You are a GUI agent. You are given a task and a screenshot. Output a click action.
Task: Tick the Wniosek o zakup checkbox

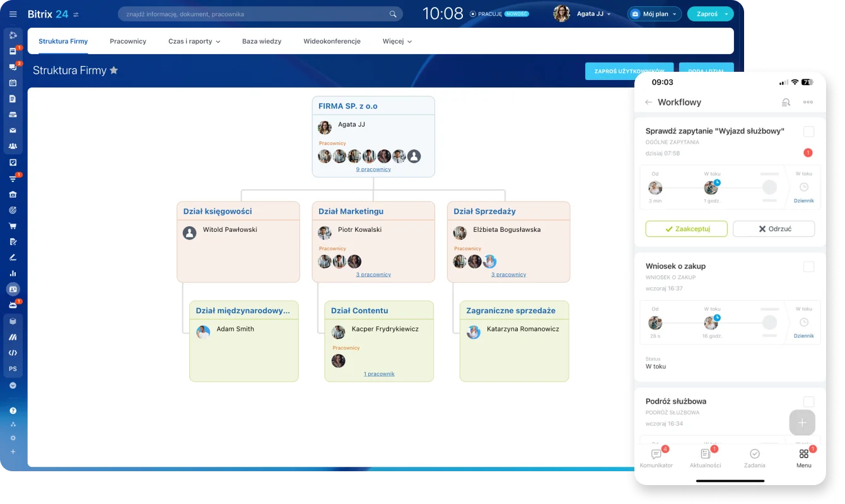(x=808, y=267)
